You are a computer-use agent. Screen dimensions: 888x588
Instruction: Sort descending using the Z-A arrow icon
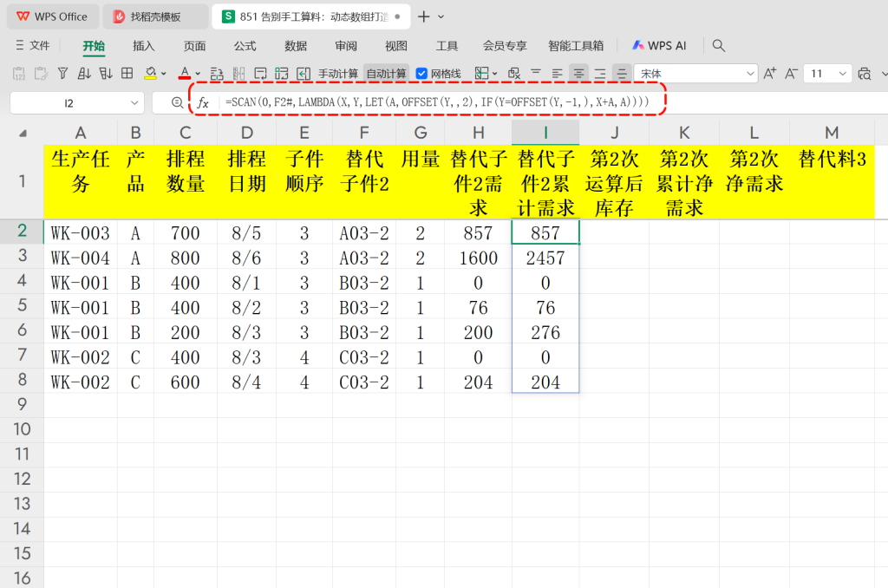click(105, 74)
